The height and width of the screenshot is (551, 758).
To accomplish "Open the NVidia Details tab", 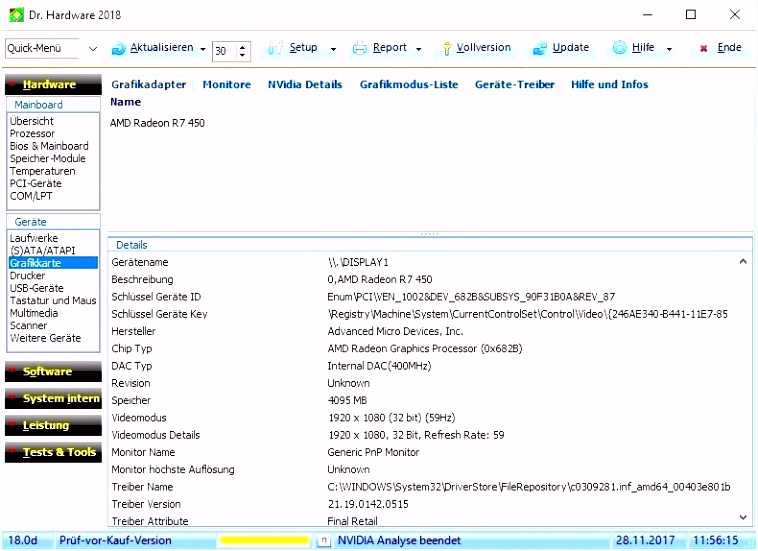I will pyautogui.click(x=305, y=85).
